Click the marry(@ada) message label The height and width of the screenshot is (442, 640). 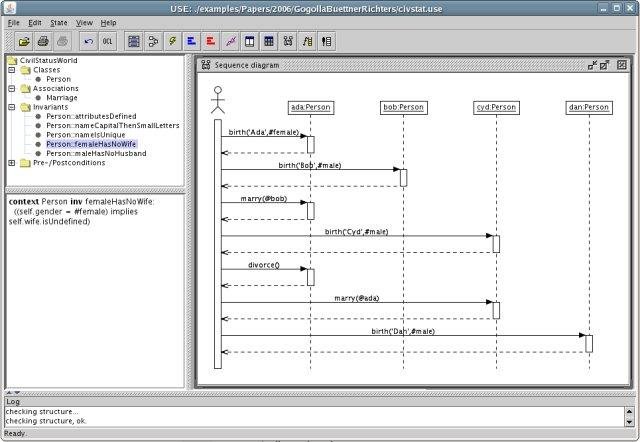point(357,298)
